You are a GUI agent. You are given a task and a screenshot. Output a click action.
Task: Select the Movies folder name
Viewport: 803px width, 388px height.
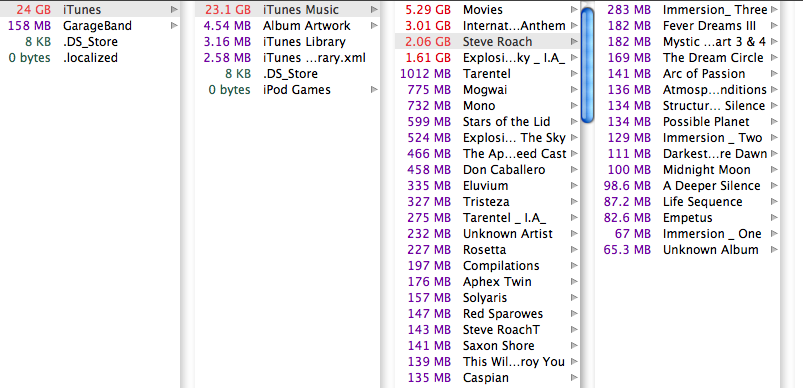point(483,10)
